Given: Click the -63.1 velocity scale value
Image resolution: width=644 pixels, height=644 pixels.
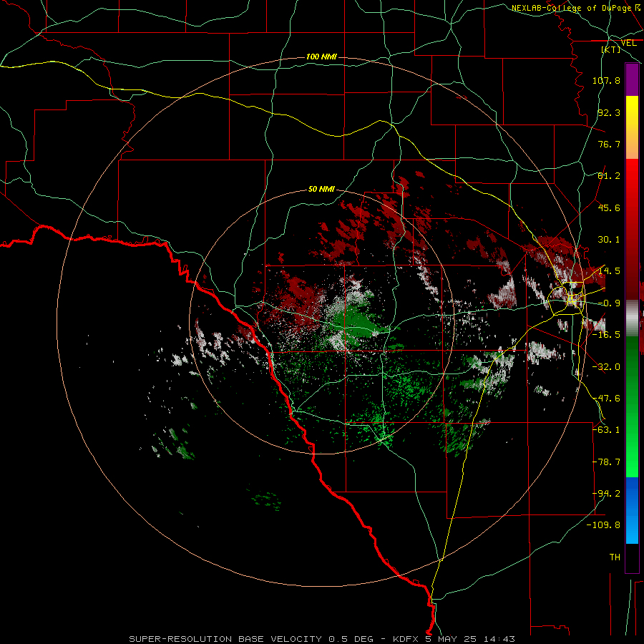Looking at the screenshot, I should point(606,430).
